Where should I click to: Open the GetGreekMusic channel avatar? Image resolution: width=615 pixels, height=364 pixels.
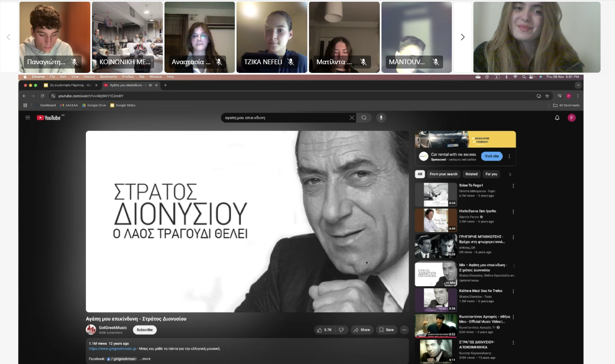pos(91,330)
